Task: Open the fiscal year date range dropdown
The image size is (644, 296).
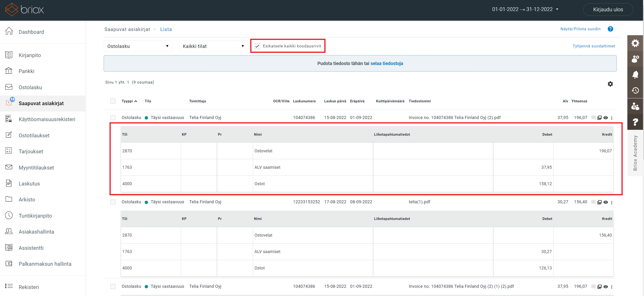Action: click(x=525, y=9)
